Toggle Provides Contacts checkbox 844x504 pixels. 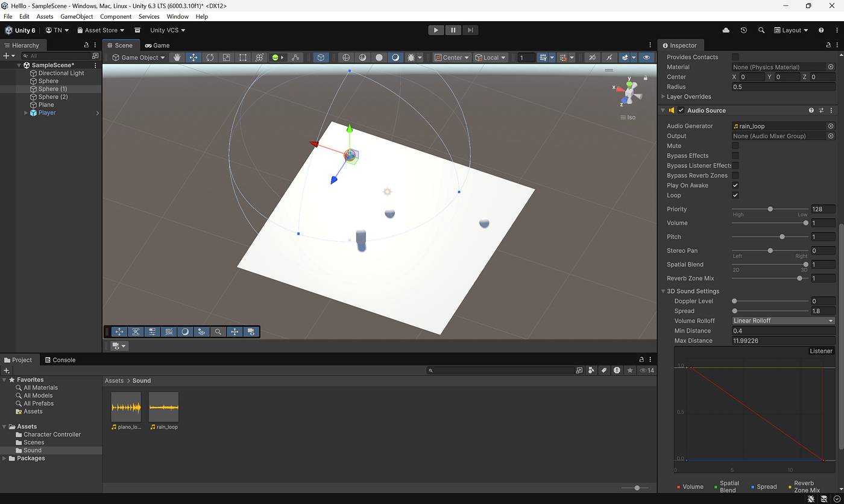(x=735, y=57)
